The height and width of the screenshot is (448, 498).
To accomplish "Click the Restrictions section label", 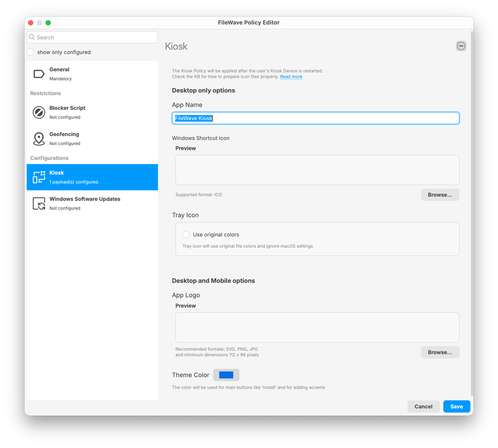I will tap(46, 93).
